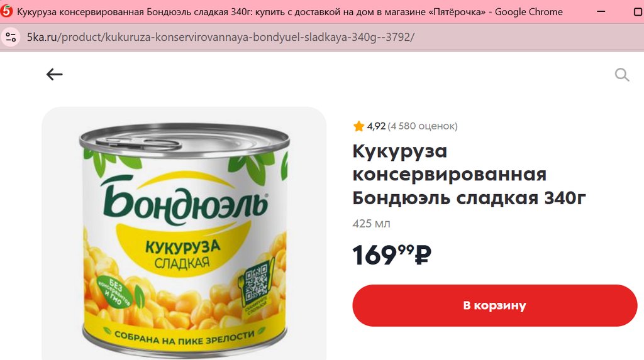Click the QR code on the can

tap(257, 283)
